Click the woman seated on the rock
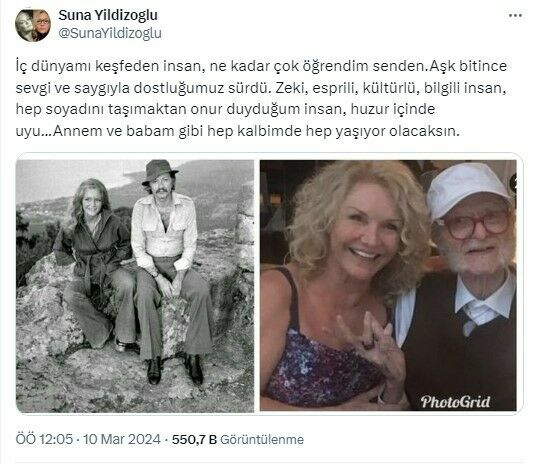 click(x=94, y=261)
